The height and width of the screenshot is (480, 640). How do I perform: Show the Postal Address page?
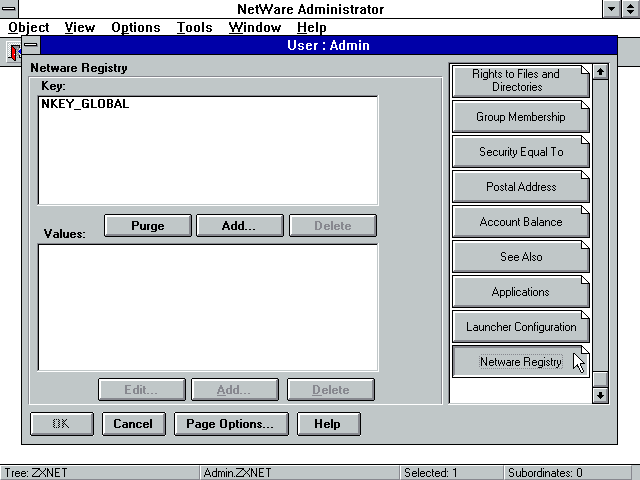pos(521,187)
